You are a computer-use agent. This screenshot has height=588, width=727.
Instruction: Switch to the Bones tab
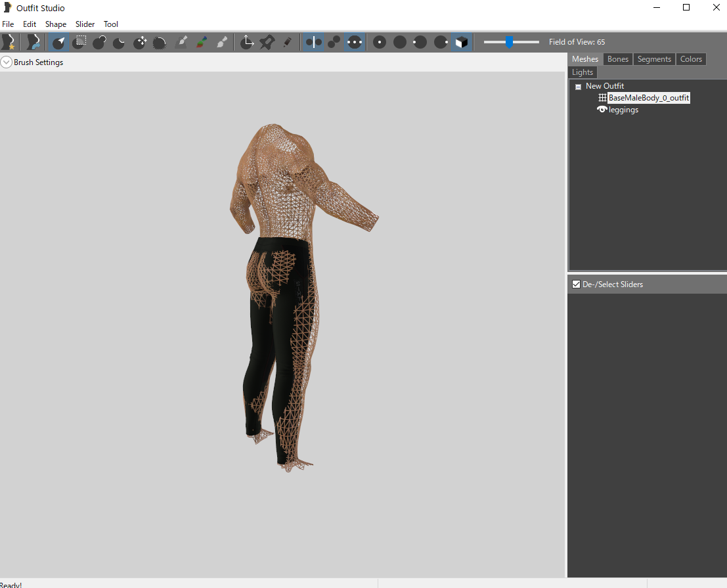click(x=617, y=59)
